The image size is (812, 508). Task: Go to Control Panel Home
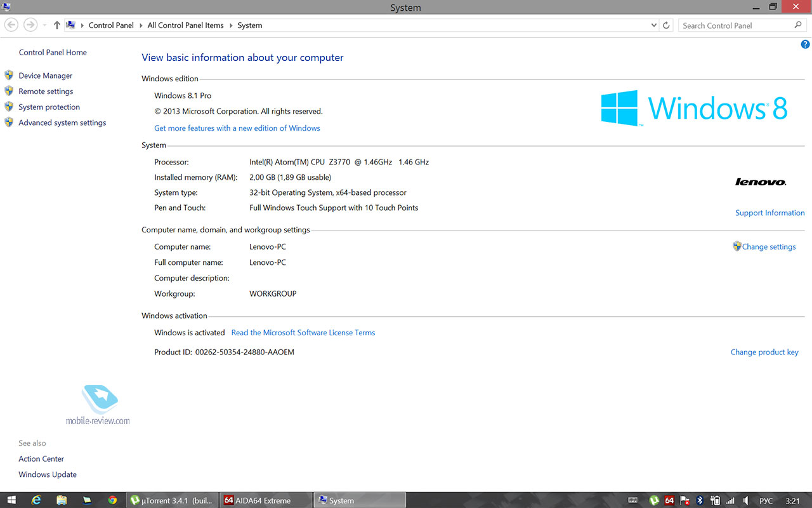[53, 53]
